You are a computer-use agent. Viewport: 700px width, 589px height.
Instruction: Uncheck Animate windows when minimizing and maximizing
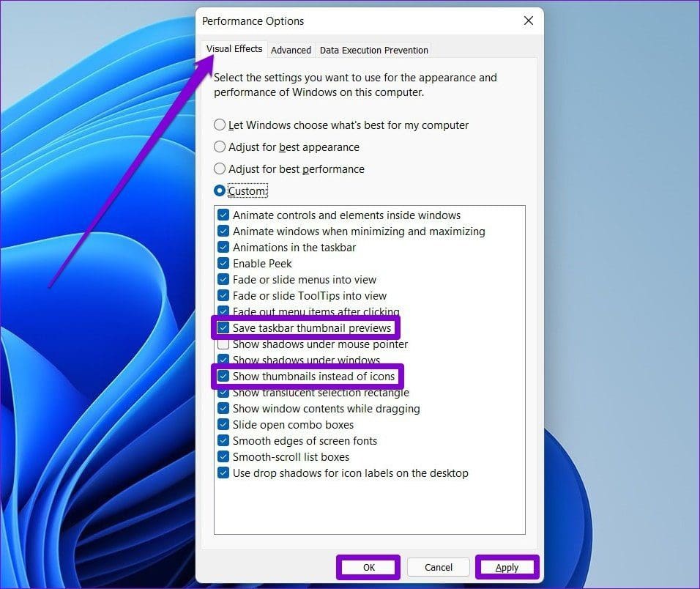point(223,231)
